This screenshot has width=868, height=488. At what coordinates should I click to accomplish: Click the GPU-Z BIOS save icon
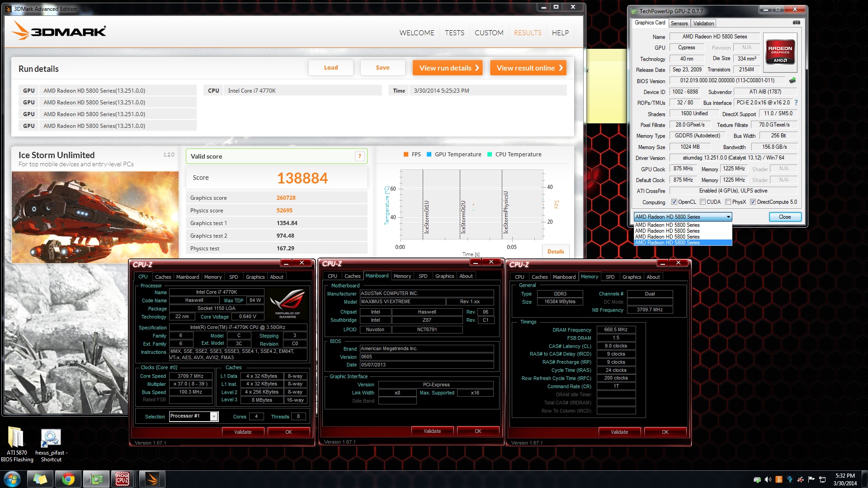pyautogui.click(x=793, y=80)
